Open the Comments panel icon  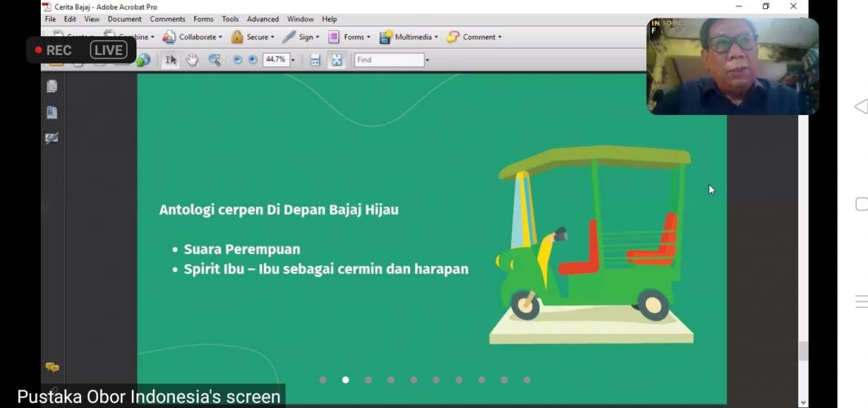pyautogui.click(x=52, y=367)
